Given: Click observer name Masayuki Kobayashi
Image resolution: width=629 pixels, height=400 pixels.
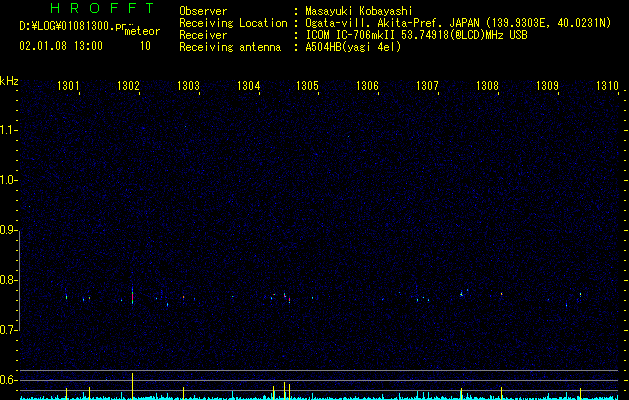Looking at the screenshot, I should coord(359,11).
